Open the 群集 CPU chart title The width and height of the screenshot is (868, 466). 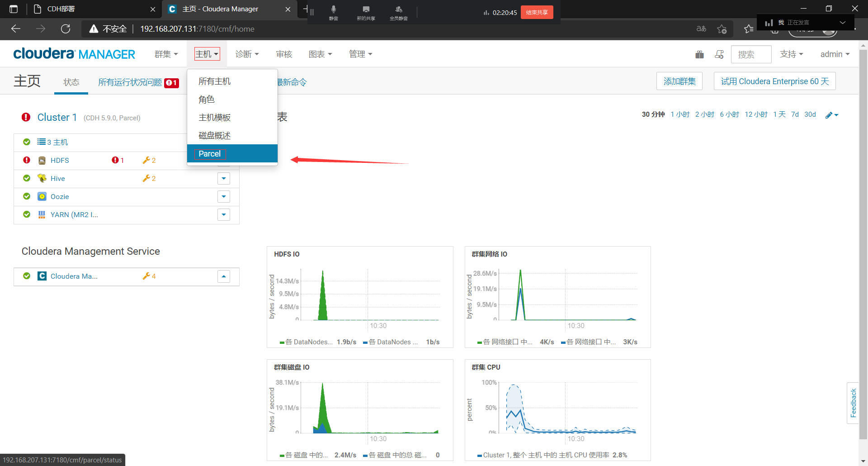(x=486, y=367)
